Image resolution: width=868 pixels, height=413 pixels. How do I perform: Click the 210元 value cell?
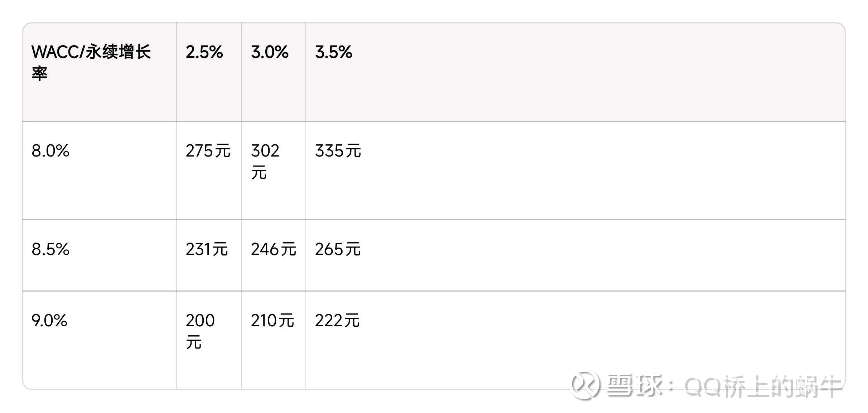tap(273, 321)
